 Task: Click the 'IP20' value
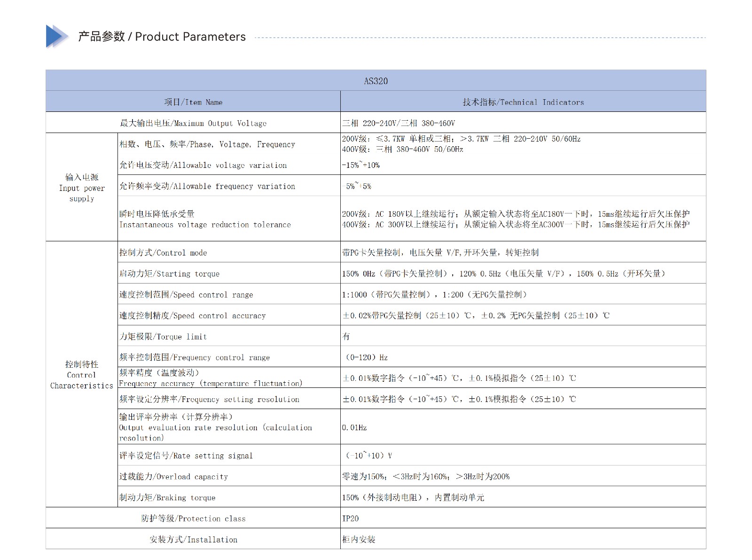click(351, 519)
